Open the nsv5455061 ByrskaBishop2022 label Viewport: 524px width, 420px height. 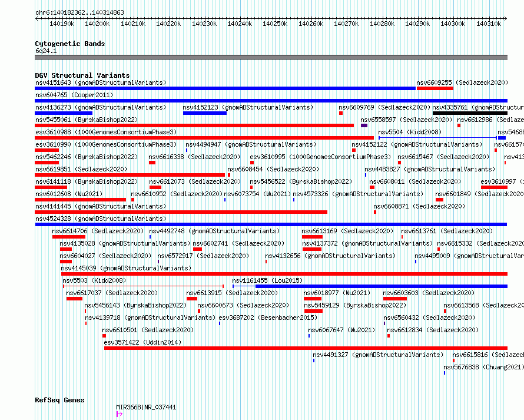point(87,120)
